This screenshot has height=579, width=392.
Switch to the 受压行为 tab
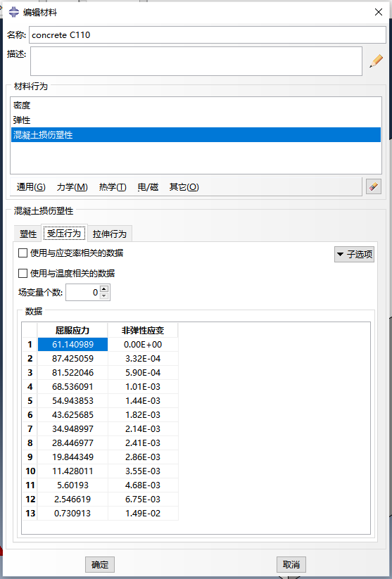point(64,233)
